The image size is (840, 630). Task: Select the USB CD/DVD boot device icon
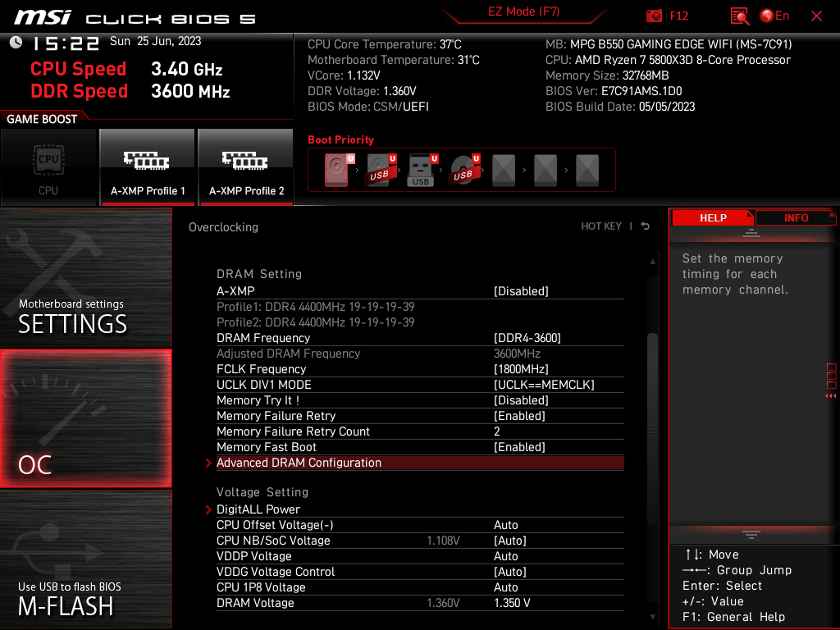click(x=464, y=170)
